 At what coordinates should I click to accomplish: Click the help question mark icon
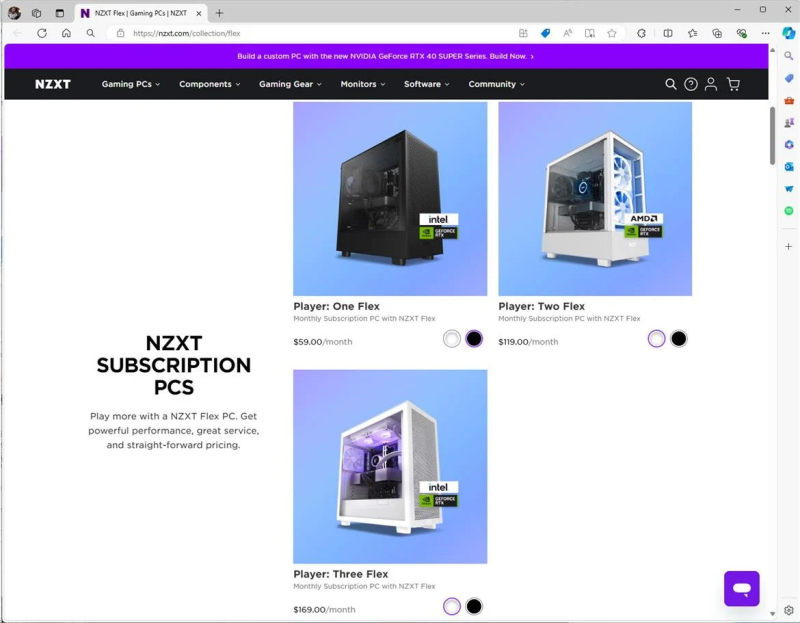[x=691, y=84]
